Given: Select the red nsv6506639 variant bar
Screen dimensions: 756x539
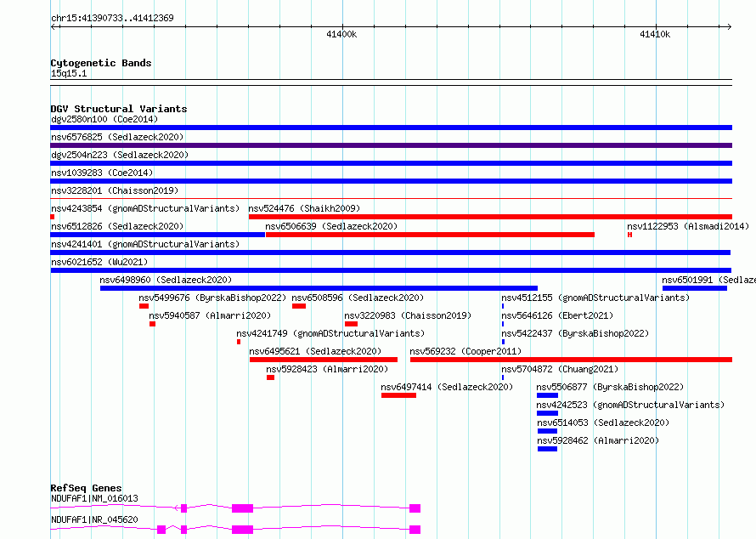Looking at the screenshot, I should click(430, 235).
